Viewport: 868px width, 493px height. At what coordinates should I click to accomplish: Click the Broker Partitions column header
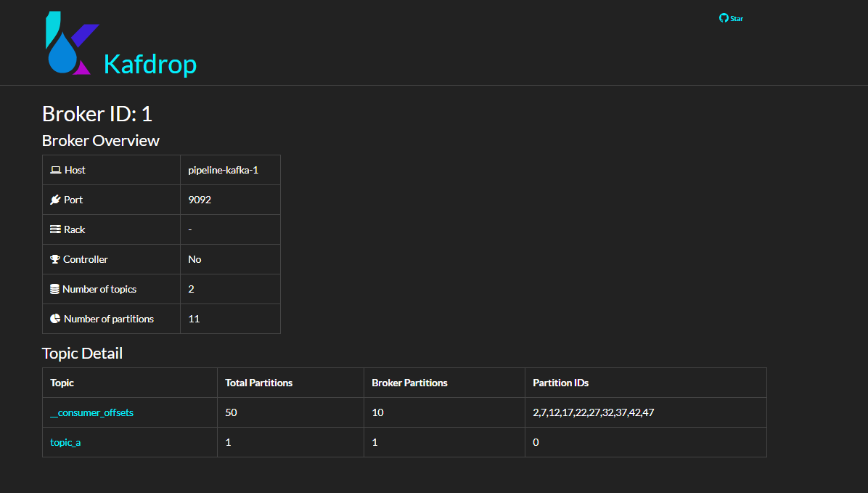[x=409, y=383]
